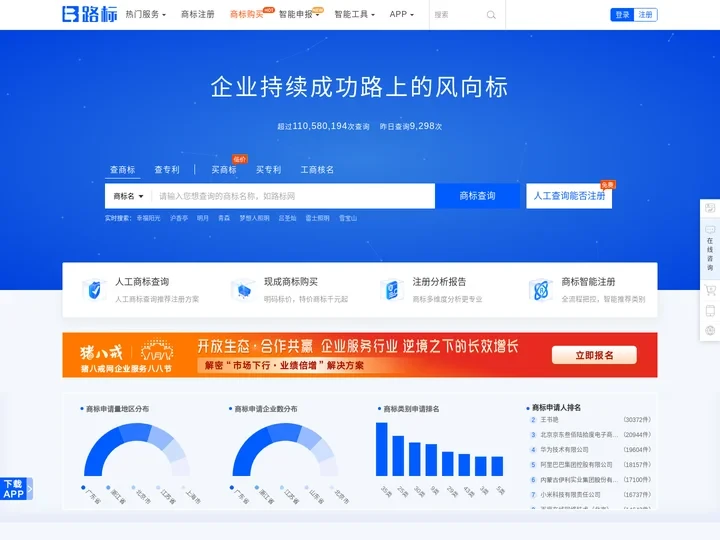Click the 登录 login button
The width and height of the screenshot is (720, 540).
click(622, 15)
